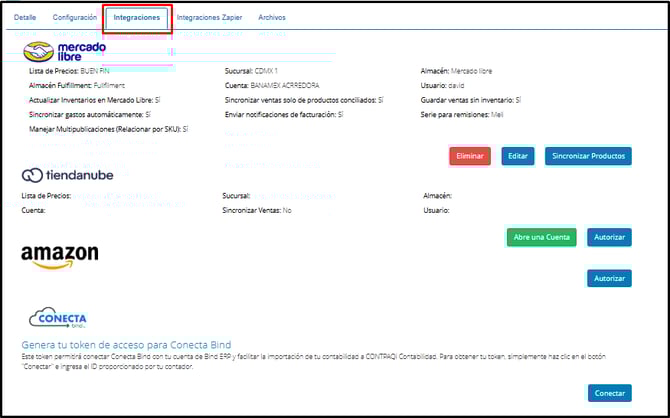This screenshot has width=670, height=418.
Task: Click 'Sincronizar gastos automáticamente: Sí'
Action: click(90, 115)
